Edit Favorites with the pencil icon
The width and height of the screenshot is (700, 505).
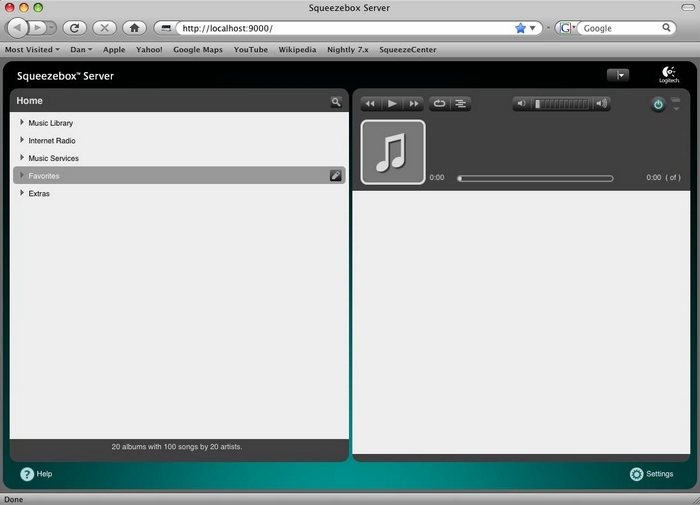[336, 175]
